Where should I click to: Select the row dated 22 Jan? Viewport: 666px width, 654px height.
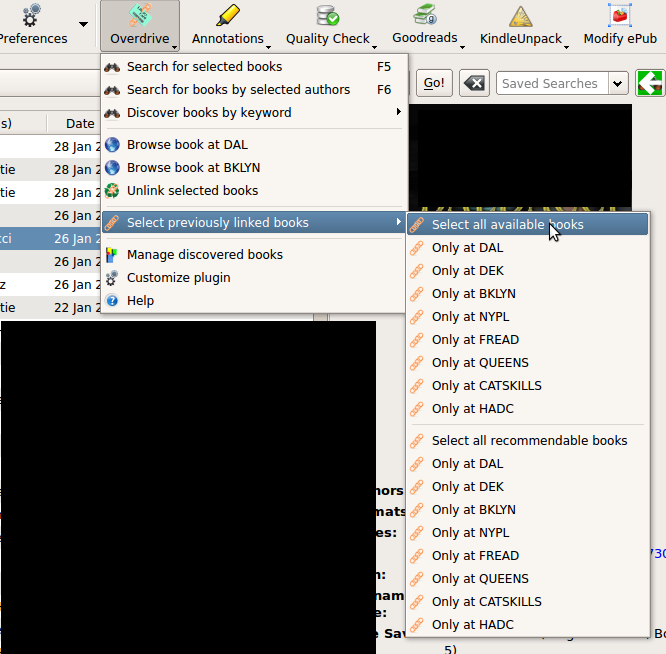(x=50, y=307)
